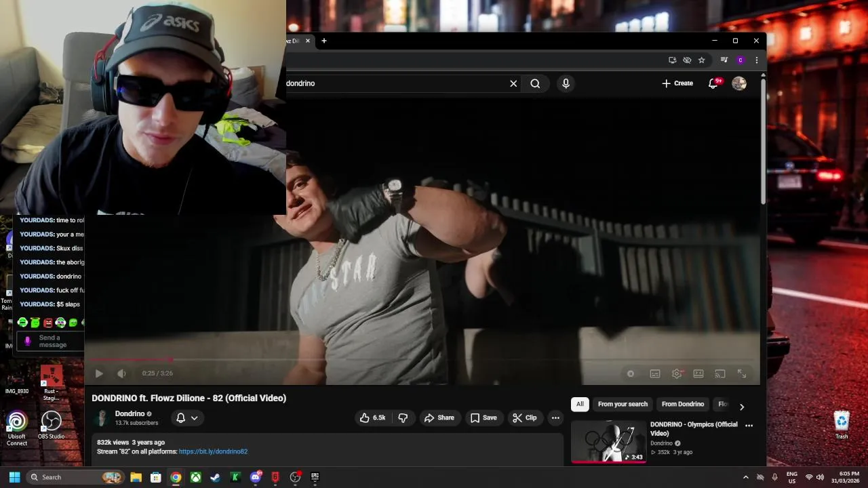Open the Chrome profile C avatar
The width and height of the screenshot is (868, 488).
pos(741,60)
